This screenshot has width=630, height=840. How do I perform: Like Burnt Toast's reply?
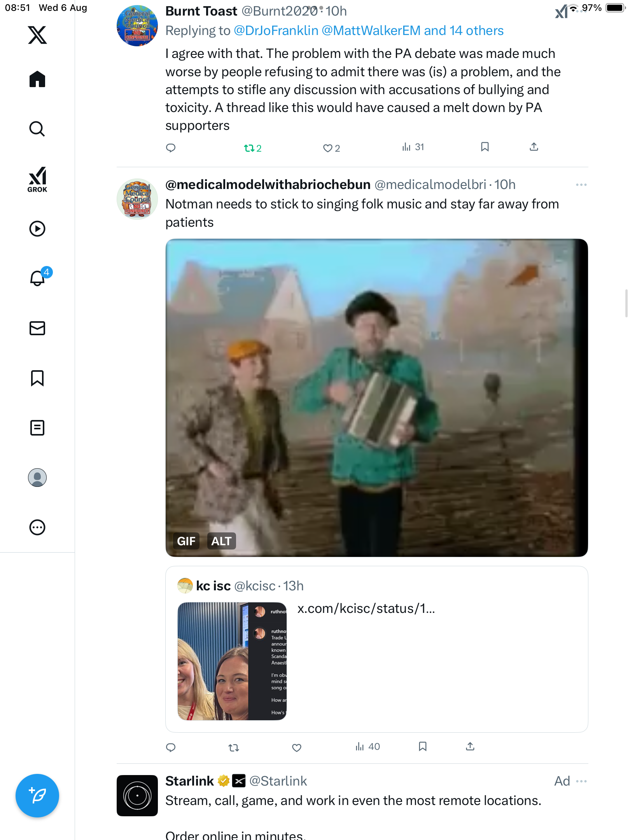click(x=331, y=148)
